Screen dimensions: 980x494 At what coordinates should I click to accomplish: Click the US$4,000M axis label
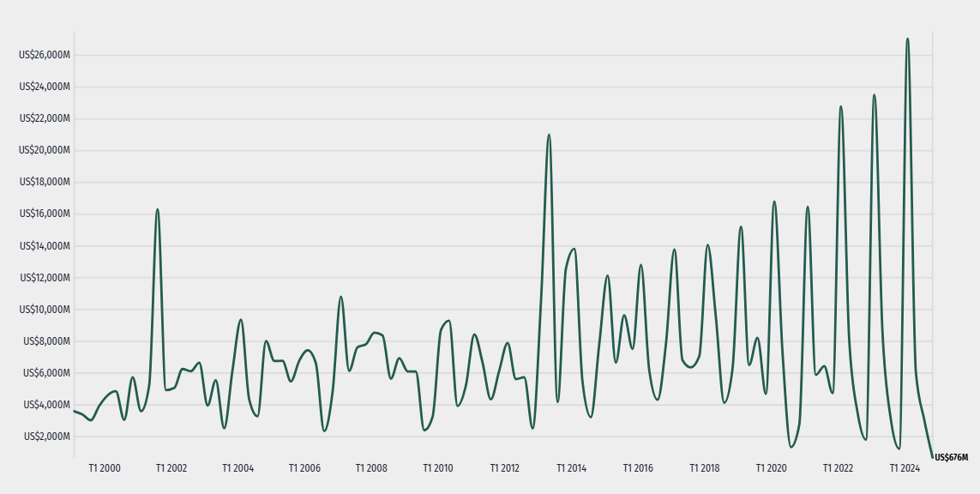pyautogui.click(x=47, y=405)
